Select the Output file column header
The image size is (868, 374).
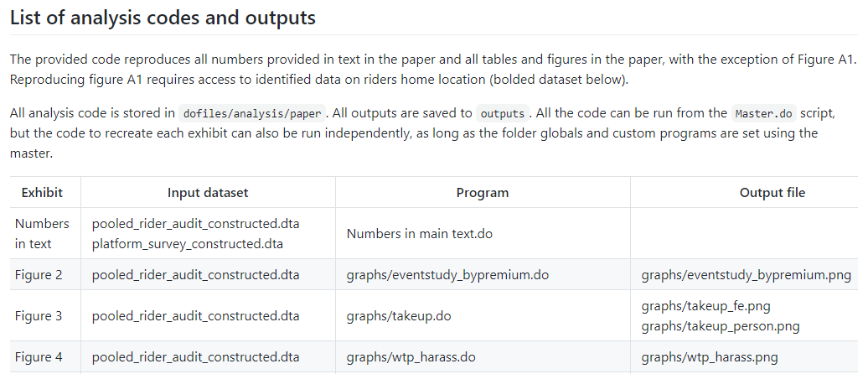tap(772, 192)
